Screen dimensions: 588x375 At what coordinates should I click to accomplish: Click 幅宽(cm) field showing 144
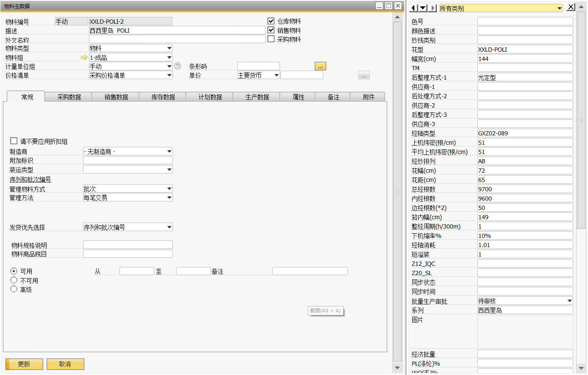[x=525, y=58]
